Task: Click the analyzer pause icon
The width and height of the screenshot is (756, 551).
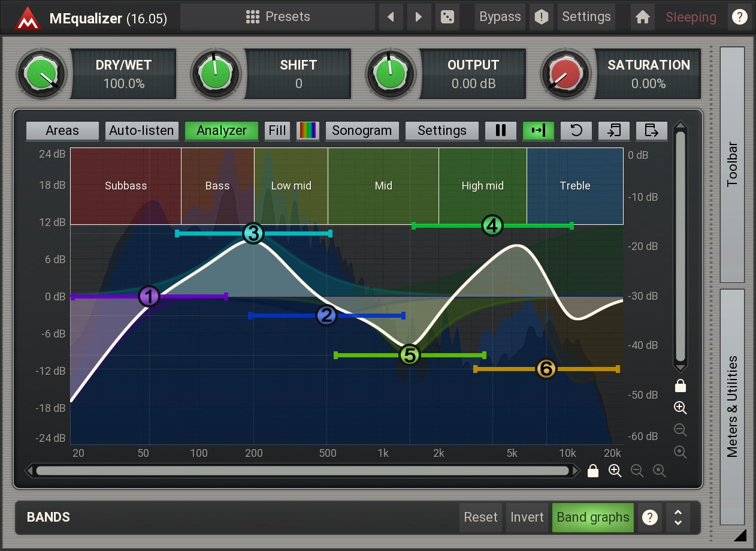Action: click(501, 131)
